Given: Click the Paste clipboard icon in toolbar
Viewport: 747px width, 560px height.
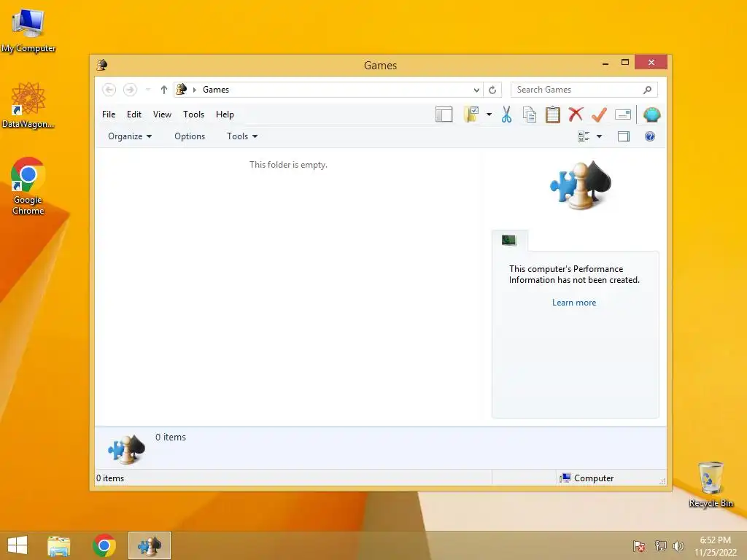Looking at the screenshot, I should coord(553,114).
